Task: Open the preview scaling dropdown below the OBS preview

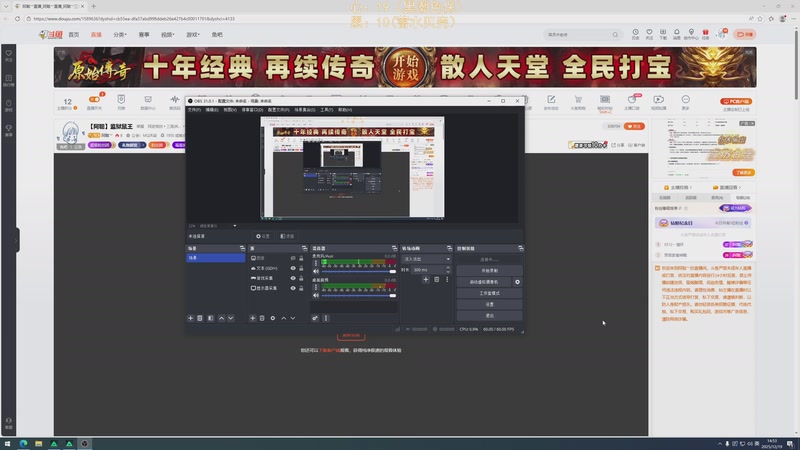Action: (235, 226)
